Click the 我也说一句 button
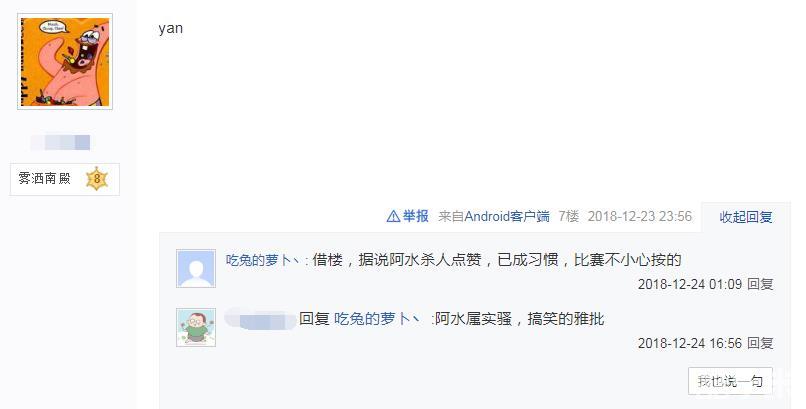 click(730, 381)
